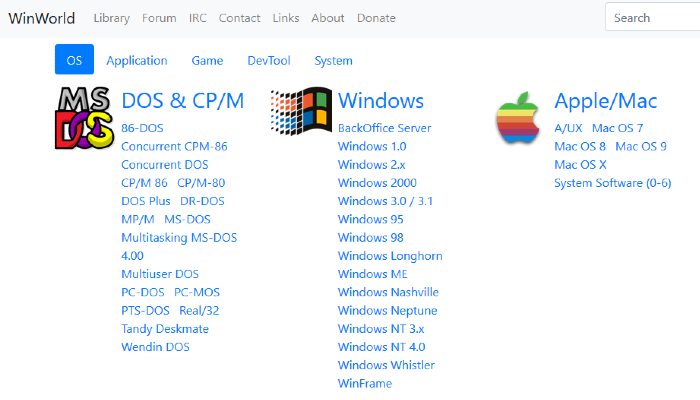This screenshot has width=700, height=400.
Task: Open the Game category tab
Action: tap(207, 60)
